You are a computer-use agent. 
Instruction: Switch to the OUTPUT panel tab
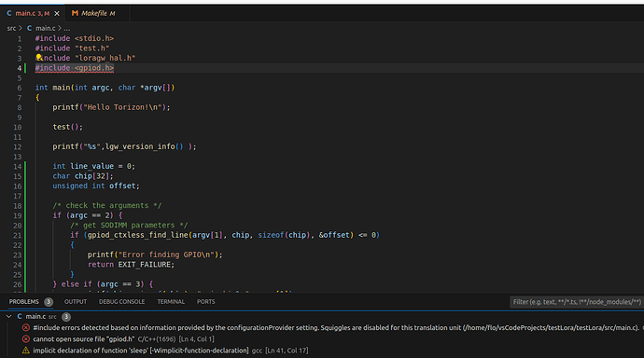point(76,302)
